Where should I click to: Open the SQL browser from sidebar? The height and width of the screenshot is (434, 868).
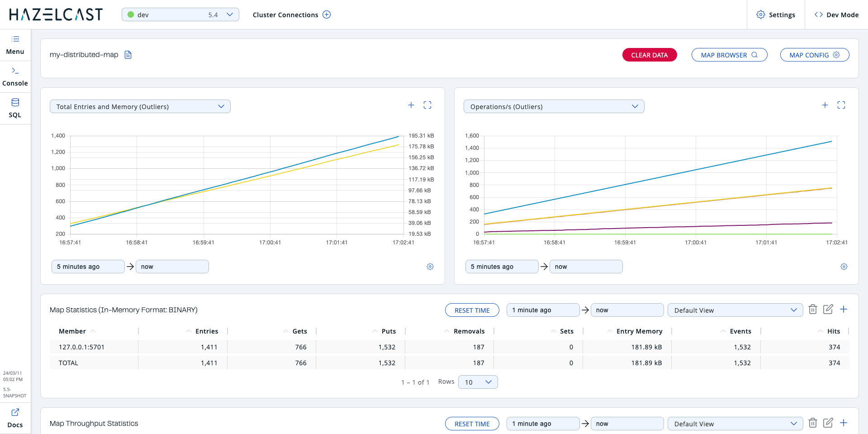(x=15, y=108)
